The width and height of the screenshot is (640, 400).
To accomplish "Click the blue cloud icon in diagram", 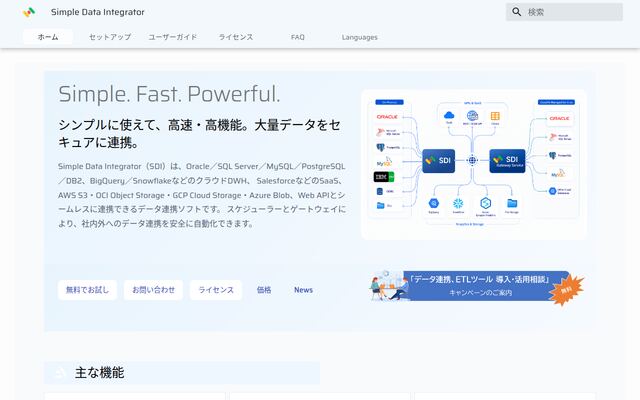I will (449, 115).
